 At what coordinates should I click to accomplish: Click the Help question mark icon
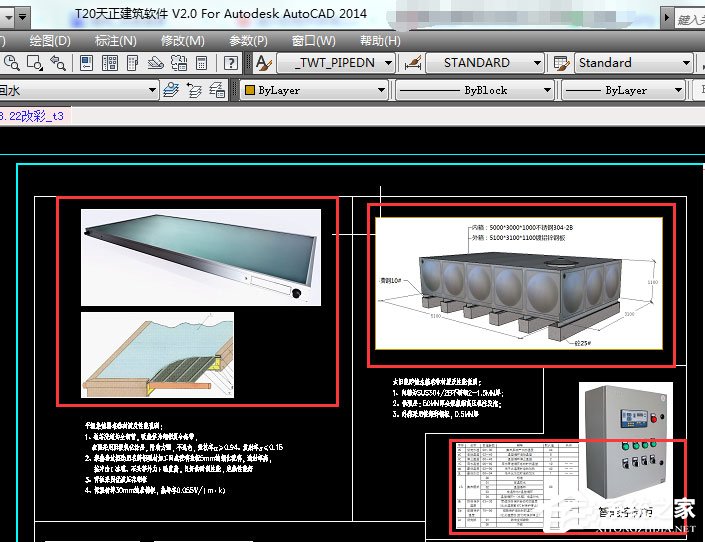pos(231,63)
